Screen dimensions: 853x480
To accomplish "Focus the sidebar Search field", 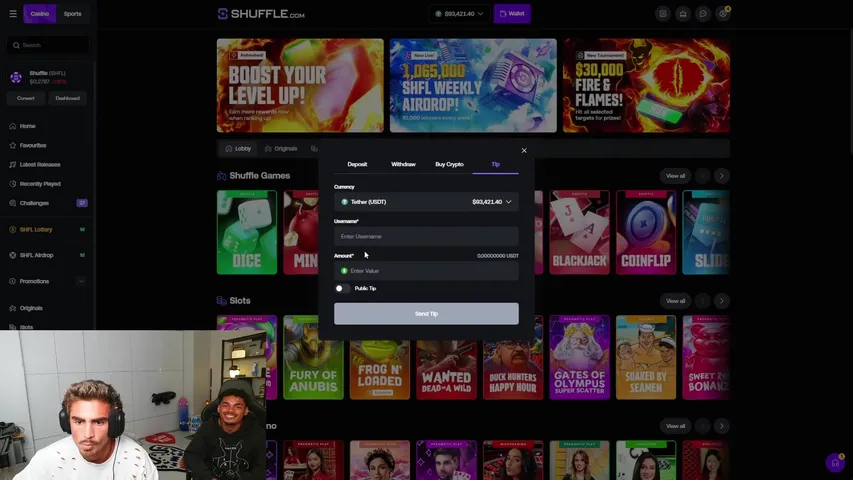I will click(x=48, y=45).
